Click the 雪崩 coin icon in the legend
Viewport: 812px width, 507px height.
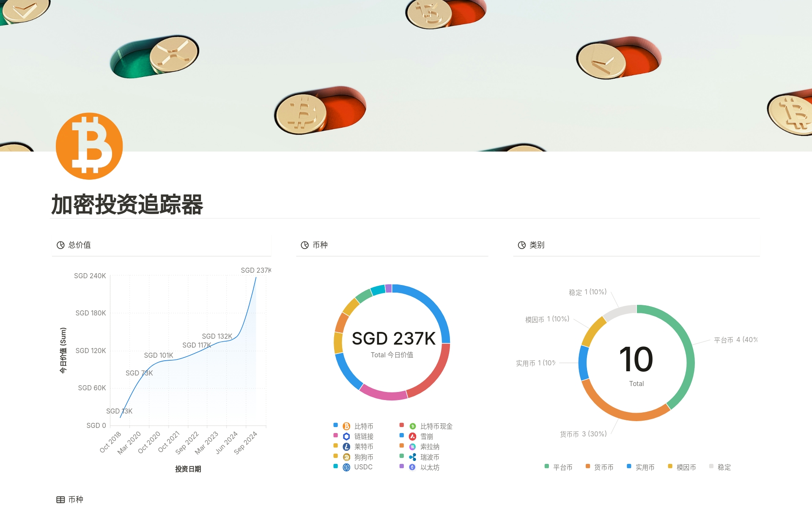412,436
